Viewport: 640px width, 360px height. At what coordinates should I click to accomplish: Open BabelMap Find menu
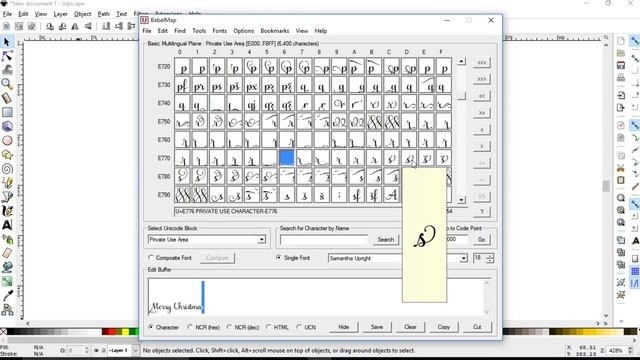[180, 31]
